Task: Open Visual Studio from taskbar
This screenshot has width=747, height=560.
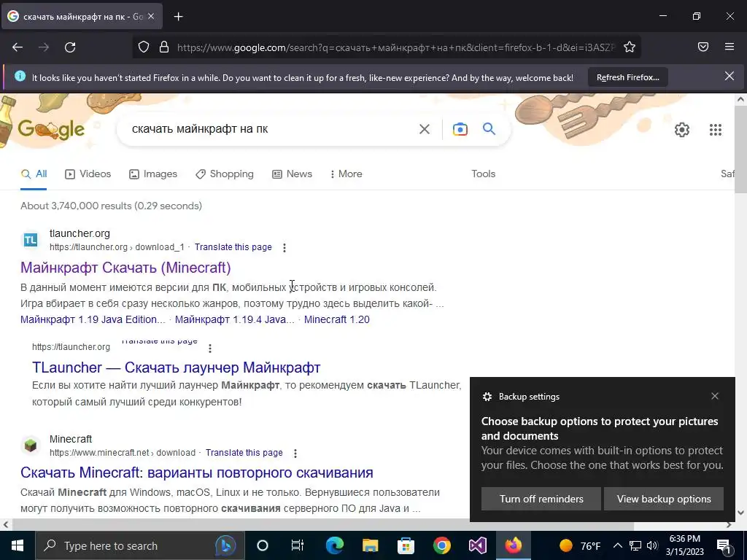Action: tap(477, 545)
